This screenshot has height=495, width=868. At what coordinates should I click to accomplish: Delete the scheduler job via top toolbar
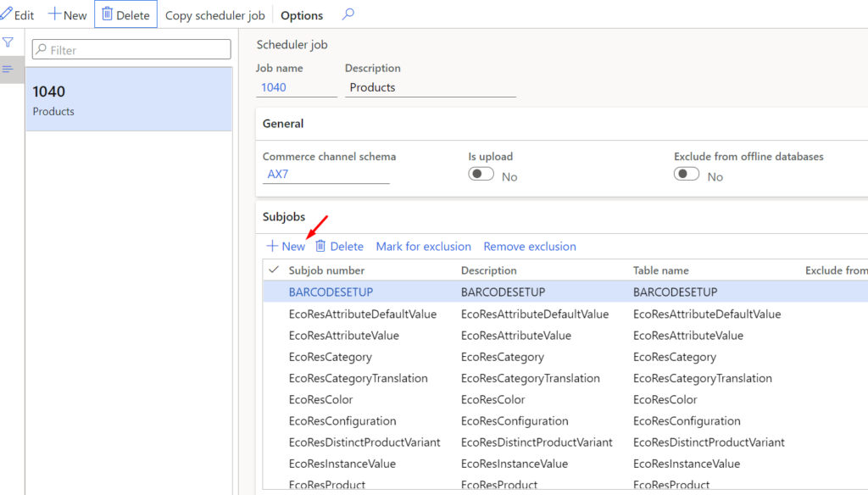tap(125, 15)
